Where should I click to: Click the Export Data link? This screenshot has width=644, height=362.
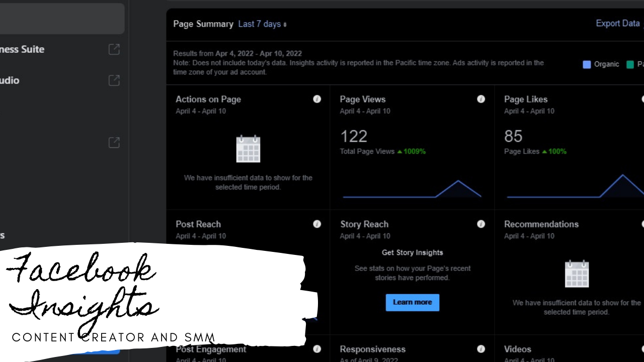pos(617,24)
